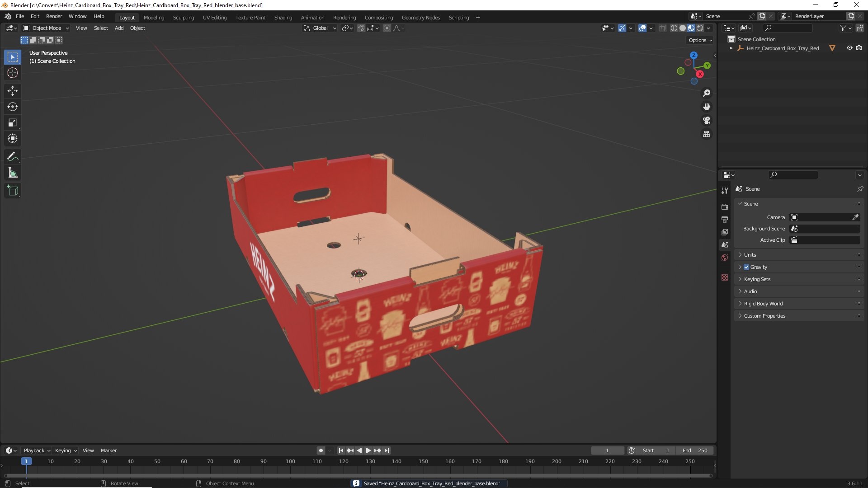The width and height of the screenshot is (868, 488).
Task: Open the Render properties tab
Action: pos(725,206)
